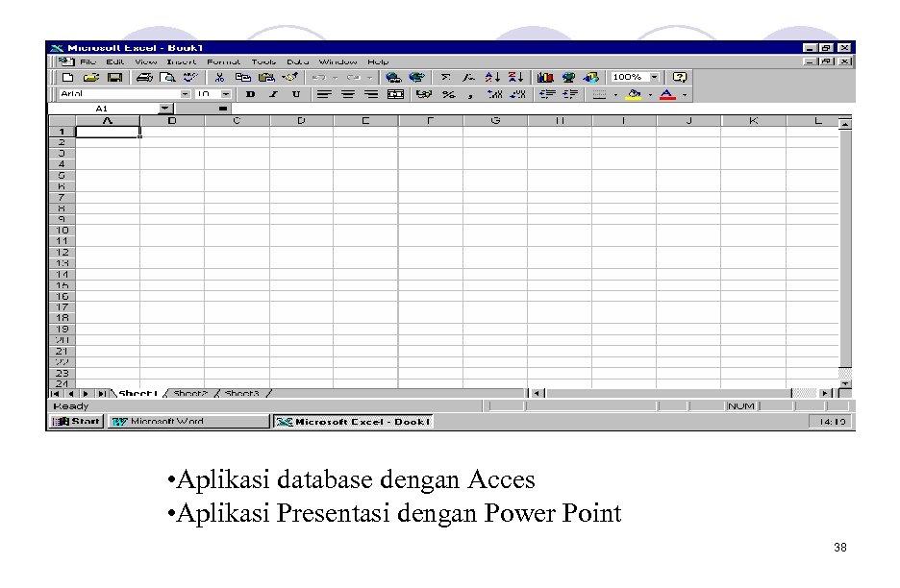Open the Borders dropdown arrow
This screenshot has height=588, width=900.
tap(615, 95)
